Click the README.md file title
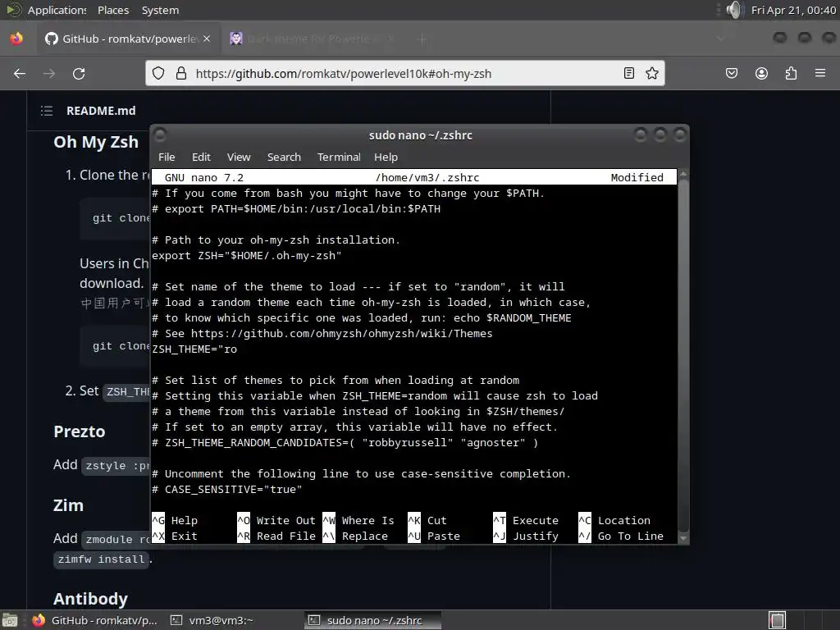 coord(101,111)
